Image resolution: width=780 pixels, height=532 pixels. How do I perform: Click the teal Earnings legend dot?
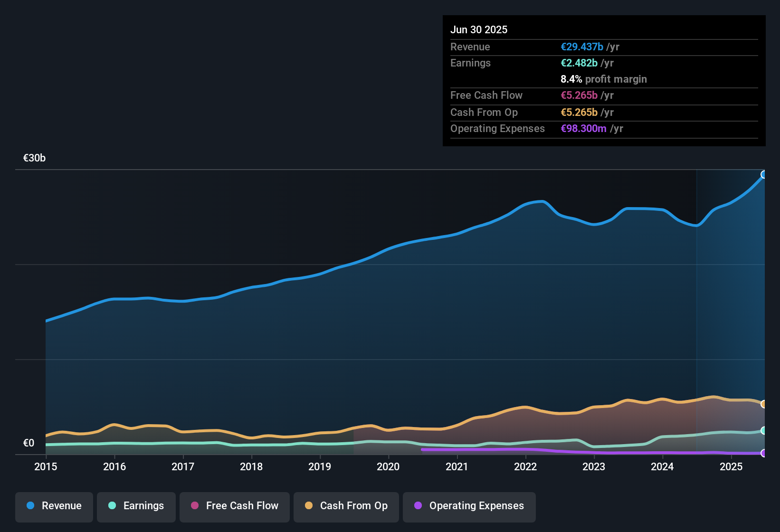pos(112,506)
